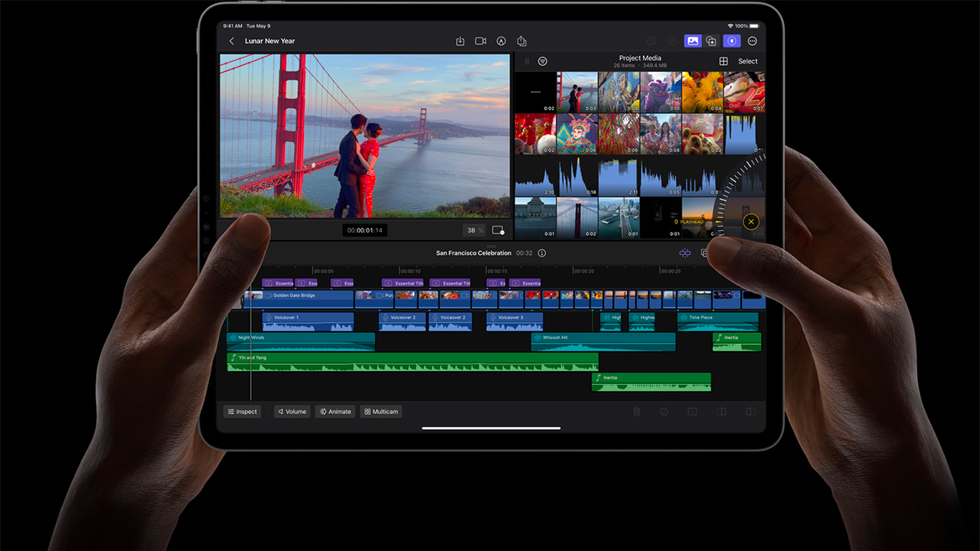Image resolution: width=980 pixels, height=551 pixels.
Task: Select the aerial city view thumbnail
Action: (x=619, y=218)
